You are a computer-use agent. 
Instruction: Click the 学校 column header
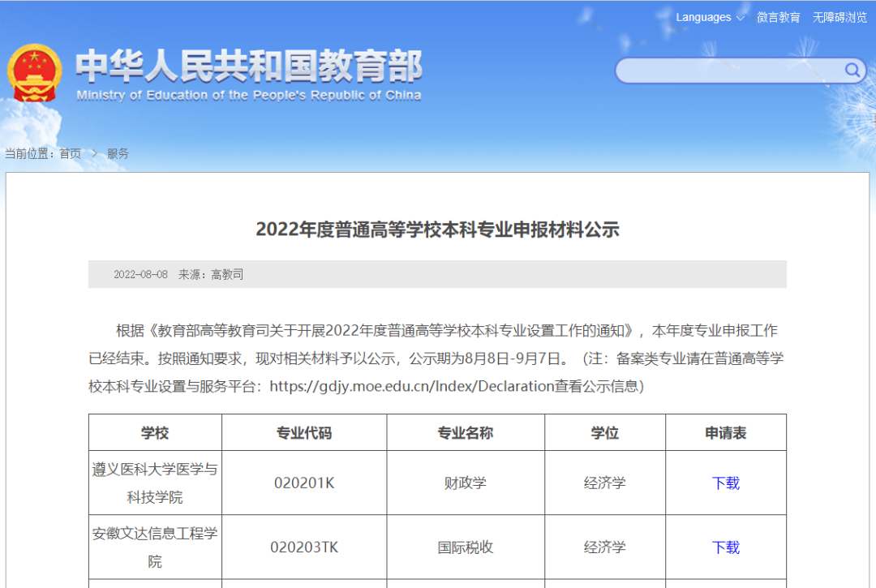click(155, 433)
